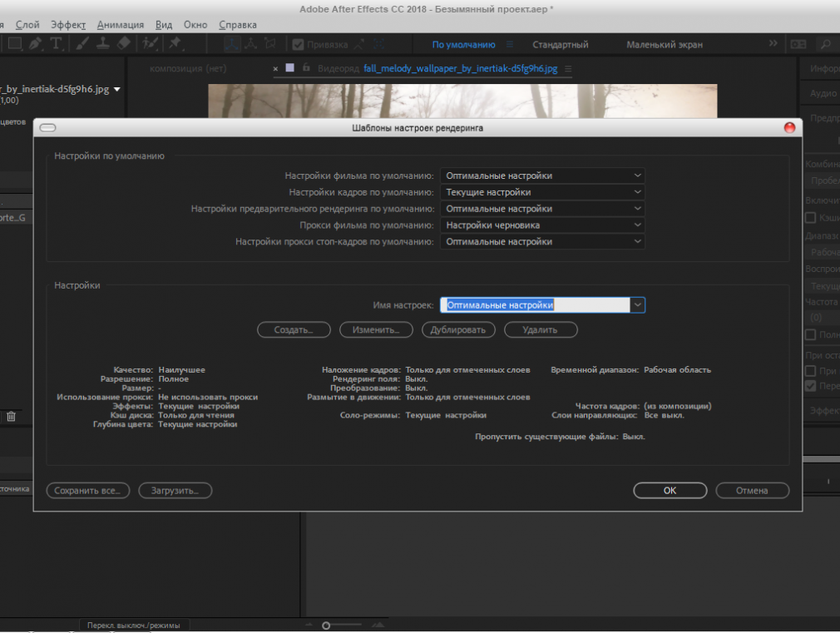Click the trash delete icon in Project panel
Screen dimensions: 840x633
pos(12,417)
